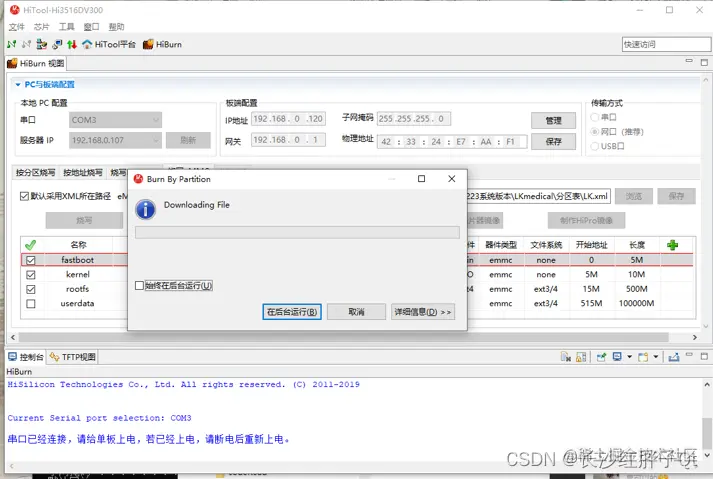Open display selected console dropdown arrow
This screenshot has width=713, height=479.
tap(630, 357)
